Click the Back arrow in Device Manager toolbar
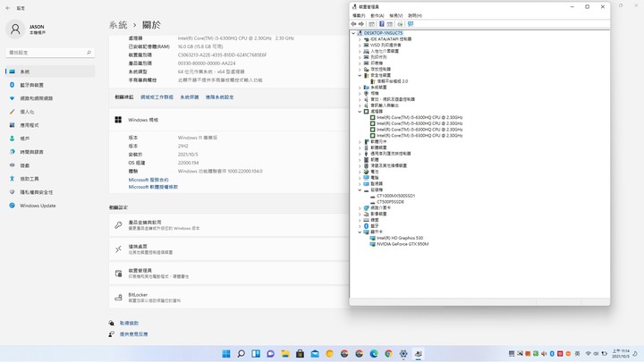Screen dimensions: 644x362 click(353, 24)
